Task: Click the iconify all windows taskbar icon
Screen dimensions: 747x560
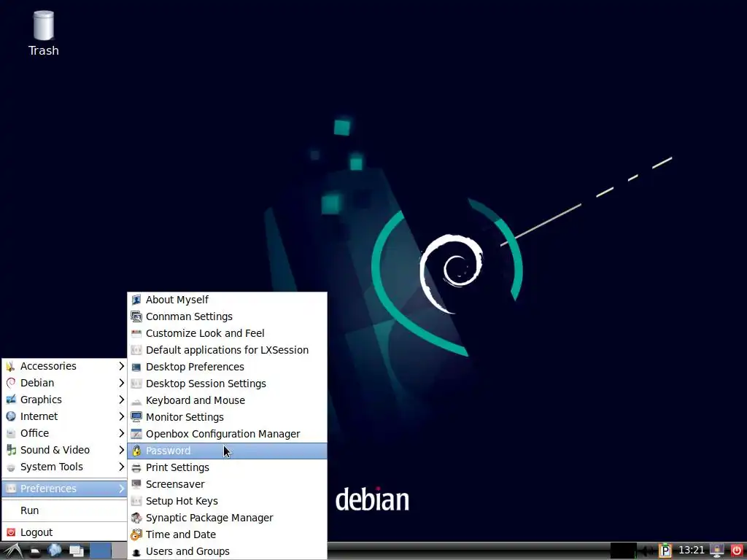Action: [x=76, y=551]
